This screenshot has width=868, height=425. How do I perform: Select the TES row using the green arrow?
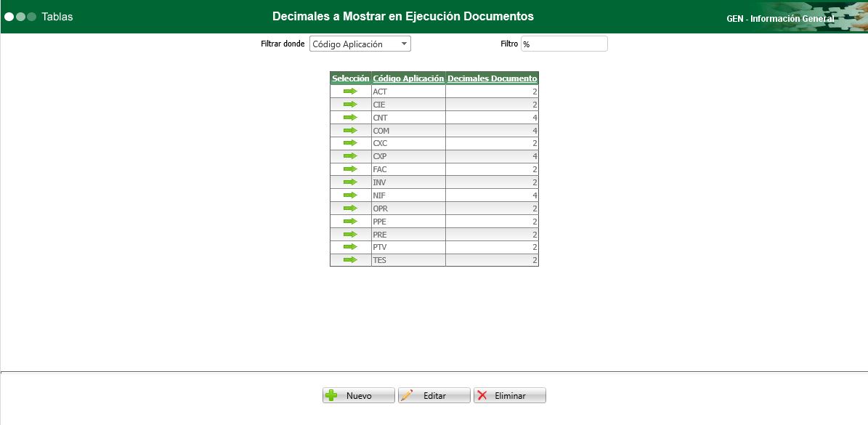[x=350, y=260]
